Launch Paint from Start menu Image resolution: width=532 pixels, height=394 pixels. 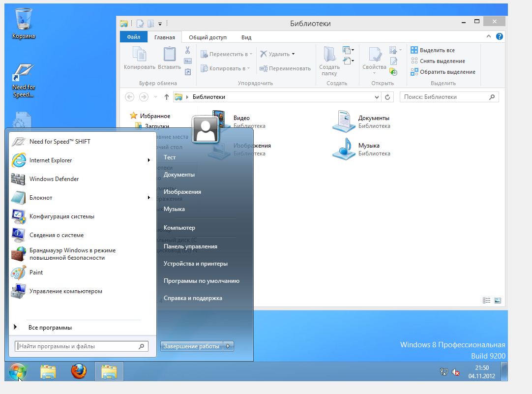[82, 273]
